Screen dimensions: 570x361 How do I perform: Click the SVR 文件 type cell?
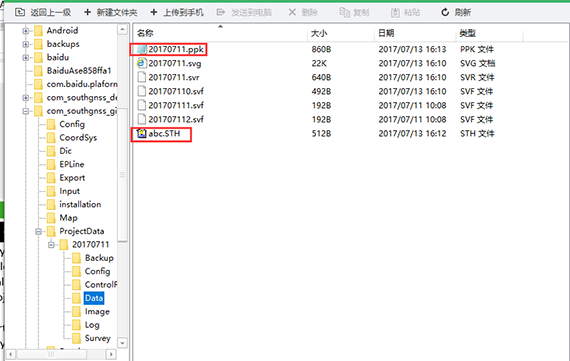click(x=477, y=77)
